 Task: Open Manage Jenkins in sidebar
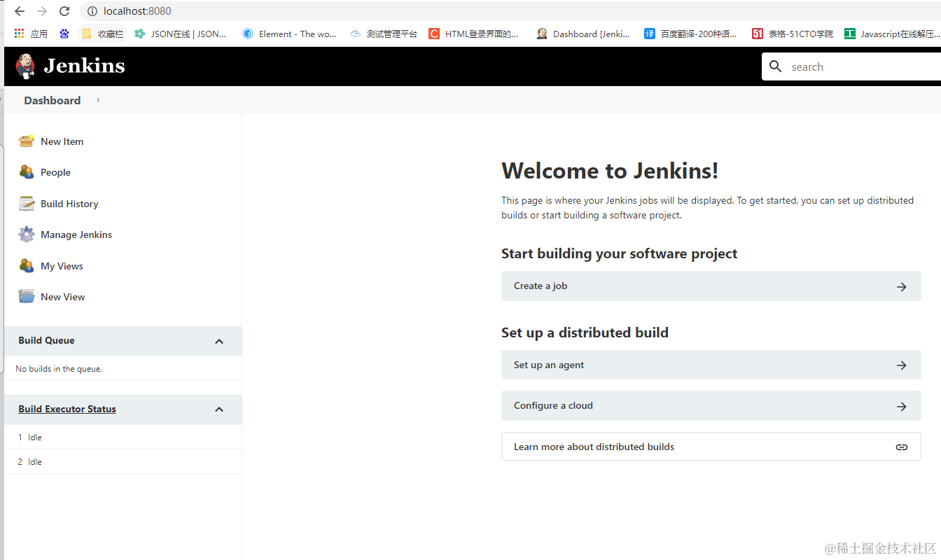tap(76, 234)
